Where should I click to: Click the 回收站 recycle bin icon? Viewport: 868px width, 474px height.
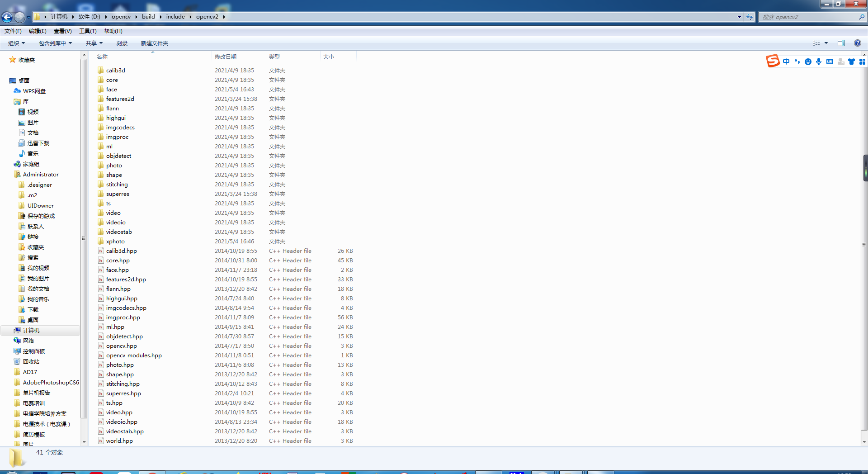coord(17,361)
